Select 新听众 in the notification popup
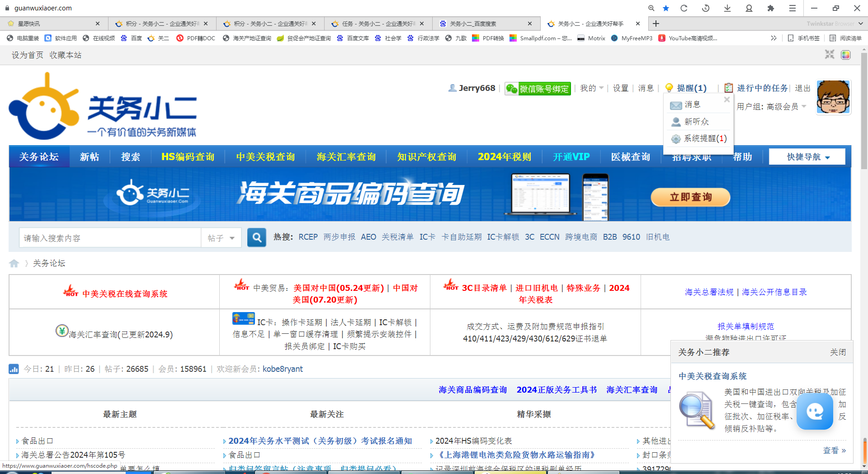 click(x=697, y=122)
